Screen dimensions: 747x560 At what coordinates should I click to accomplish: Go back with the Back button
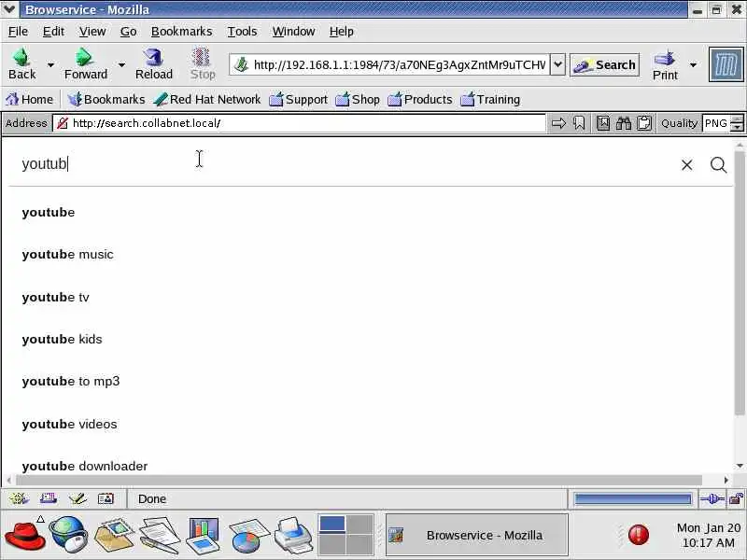tap(21, 64)
